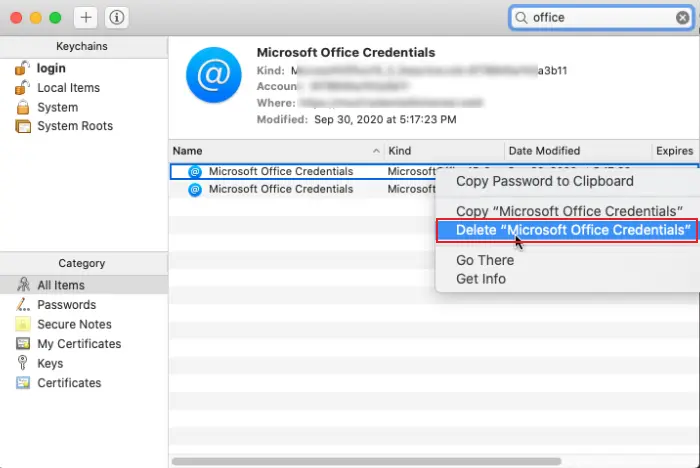Open the info button in toolbar

pyautogui.click(x=116, y=17)
